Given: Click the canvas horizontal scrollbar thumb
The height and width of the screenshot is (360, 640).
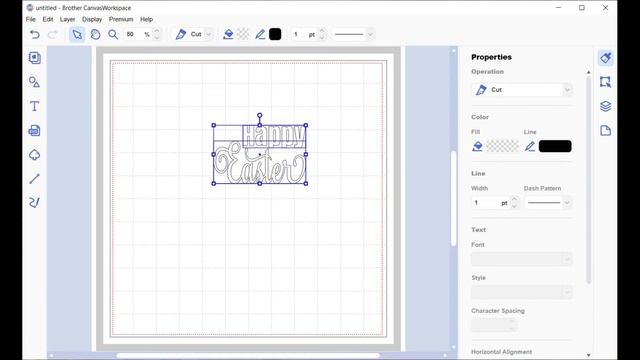Looking at the screenshot, I should (248, 356).
